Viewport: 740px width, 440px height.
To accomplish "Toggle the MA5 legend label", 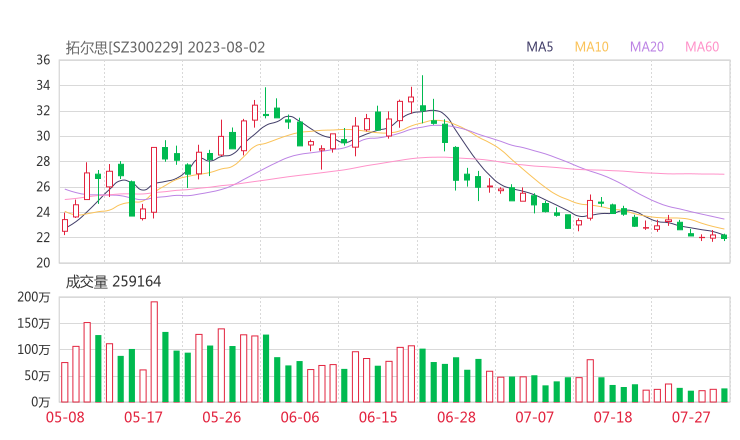I will point(541,47).
